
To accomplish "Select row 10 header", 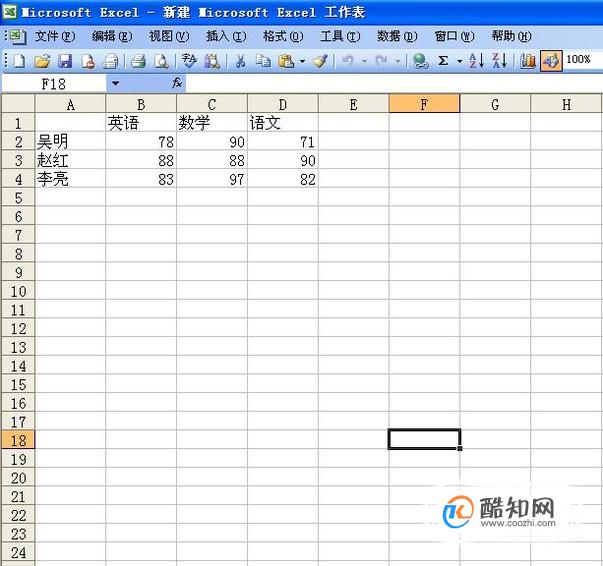I will click(x=18, y=291).
